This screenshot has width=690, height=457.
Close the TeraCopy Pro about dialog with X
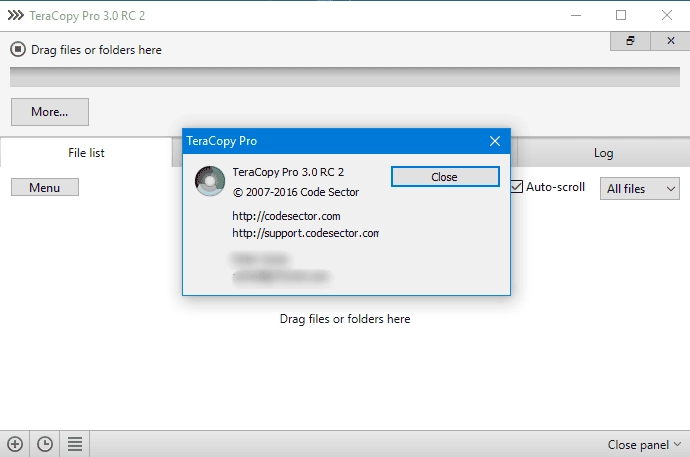495,141
